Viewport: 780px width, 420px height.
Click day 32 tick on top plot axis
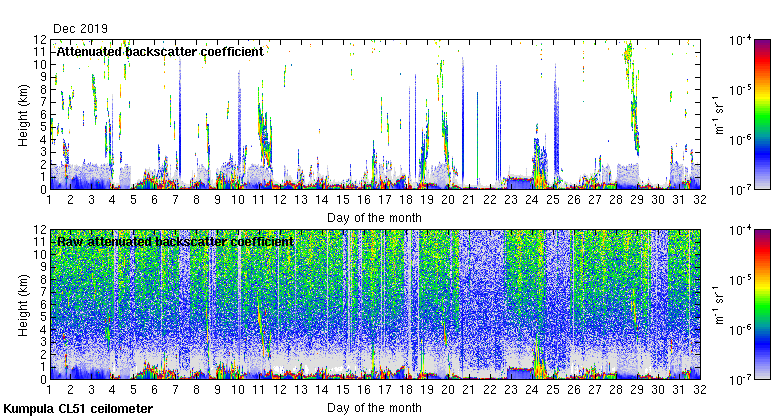point(700,200)
